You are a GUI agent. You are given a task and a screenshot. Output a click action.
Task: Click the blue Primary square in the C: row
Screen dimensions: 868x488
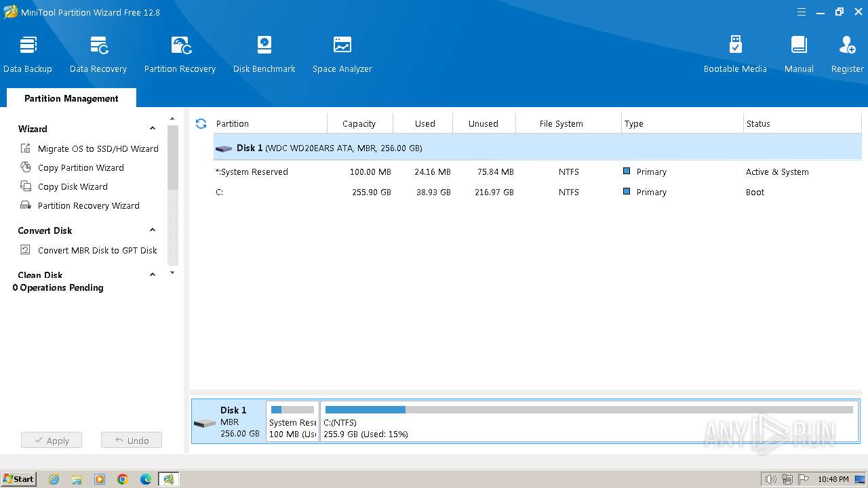(x=627, y=192)
